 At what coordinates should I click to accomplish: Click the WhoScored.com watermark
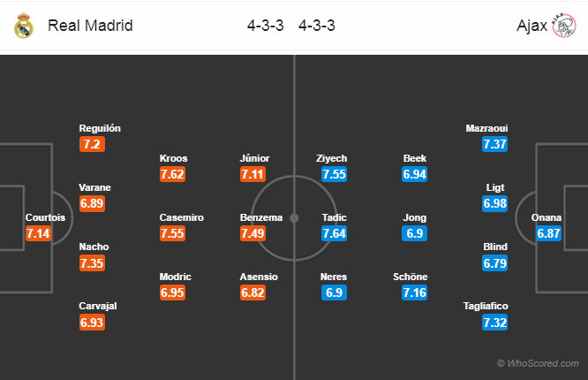538,363
